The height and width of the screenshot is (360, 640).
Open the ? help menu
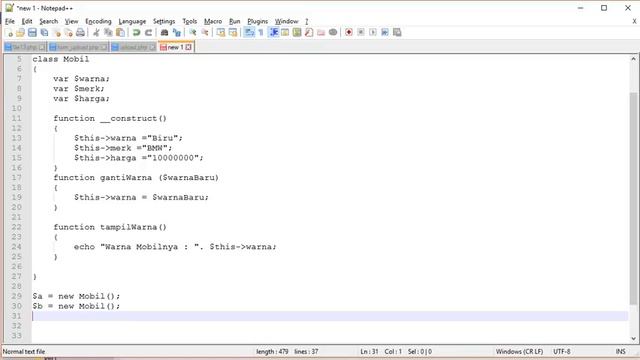[x=307, y=21]
